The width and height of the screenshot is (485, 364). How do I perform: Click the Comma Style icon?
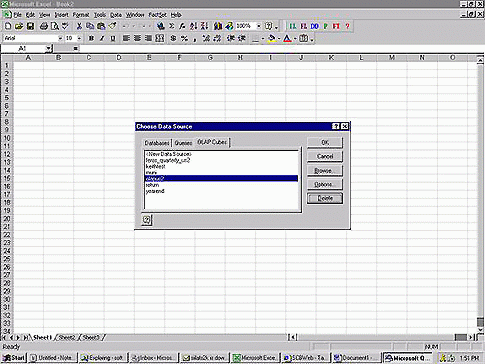click(x=195, y=39)
